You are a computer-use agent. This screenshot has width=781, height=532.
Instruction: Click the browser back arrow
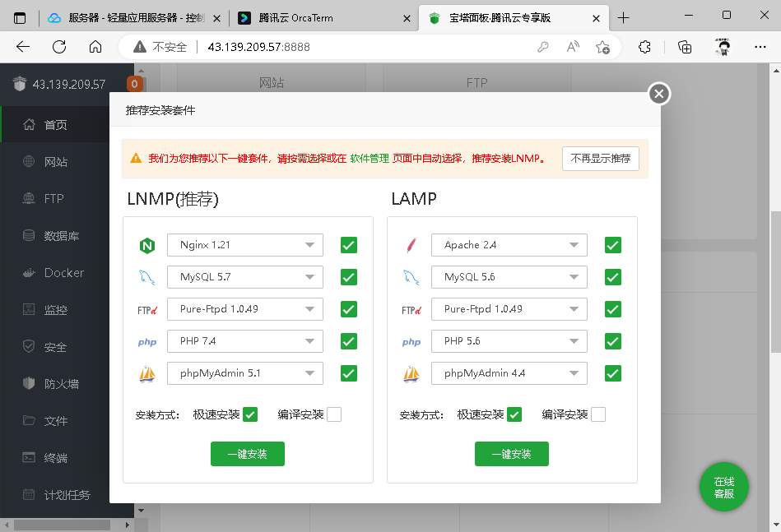(23, 47)
